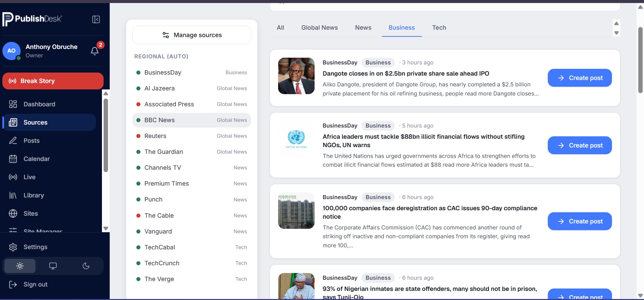Select The Cable source
The width and height of the screenshot is (644, 300).
click(x=192, y=216)
